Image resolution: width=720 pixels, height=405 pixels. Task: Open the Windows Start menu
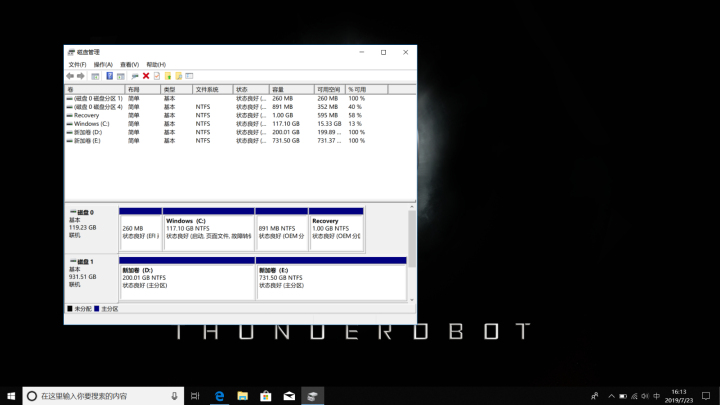coord(11,396)
